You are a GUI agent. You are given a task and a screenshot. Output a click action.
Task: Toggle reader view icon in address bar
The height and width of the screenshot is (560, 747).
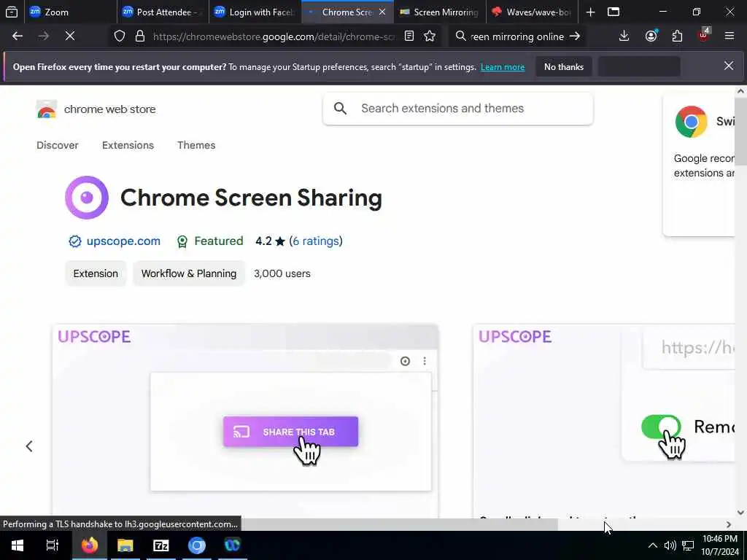tap(409, 36)
